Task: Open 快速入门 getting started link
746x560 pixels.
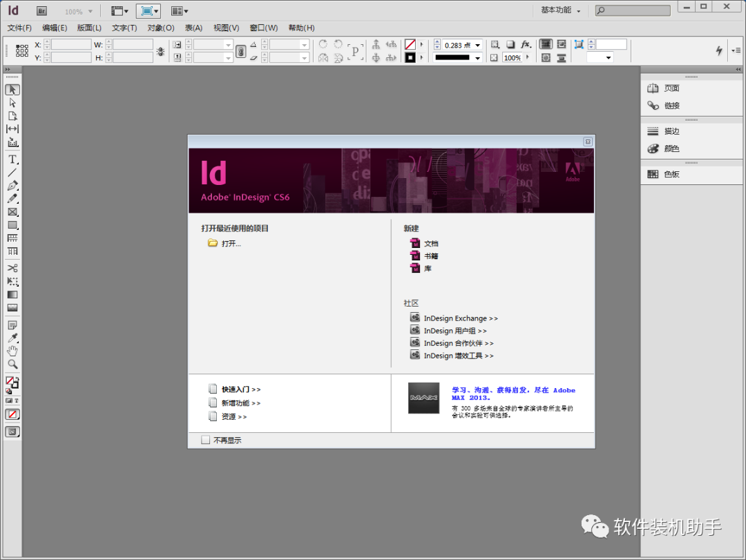Action: point(241,389)
